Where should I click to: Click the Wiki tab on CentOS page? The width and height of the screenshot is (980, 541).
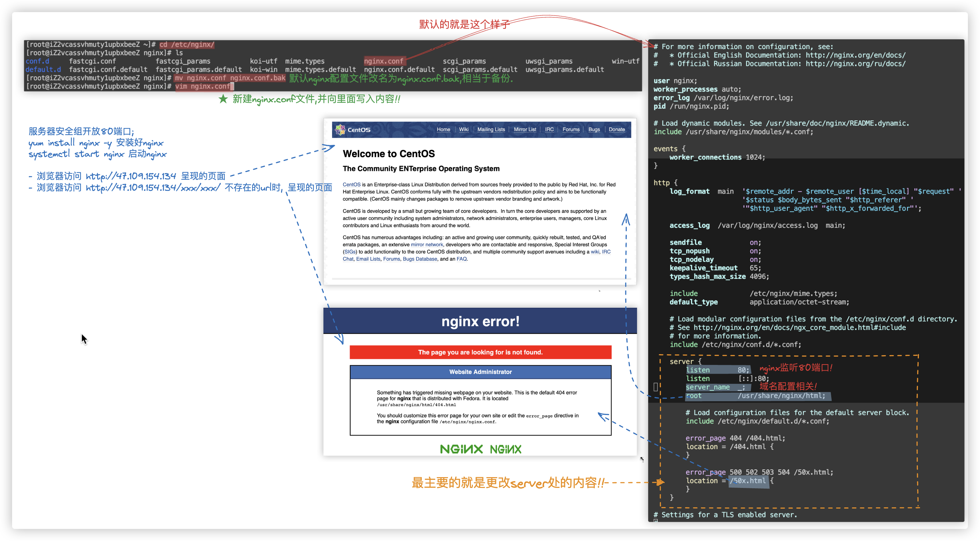point(463,128)
